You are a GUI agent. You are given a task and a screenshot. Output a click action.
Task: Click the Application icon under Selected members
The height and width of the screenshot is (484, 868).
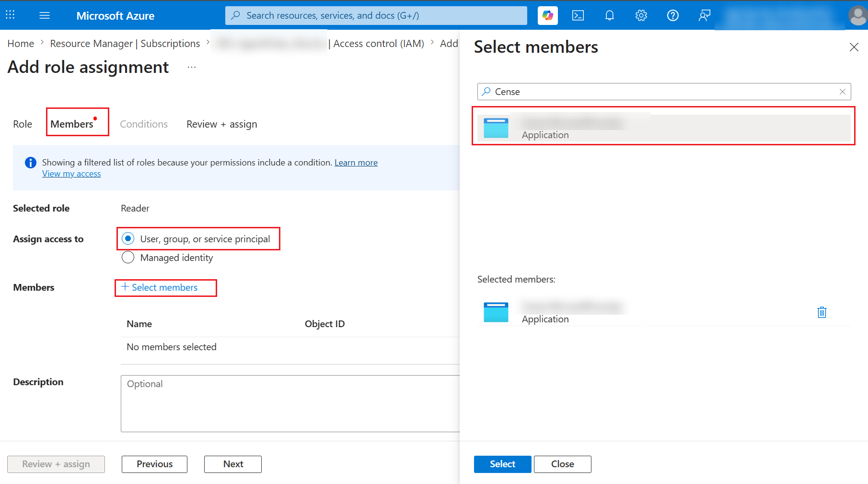[x=496, y=312]
